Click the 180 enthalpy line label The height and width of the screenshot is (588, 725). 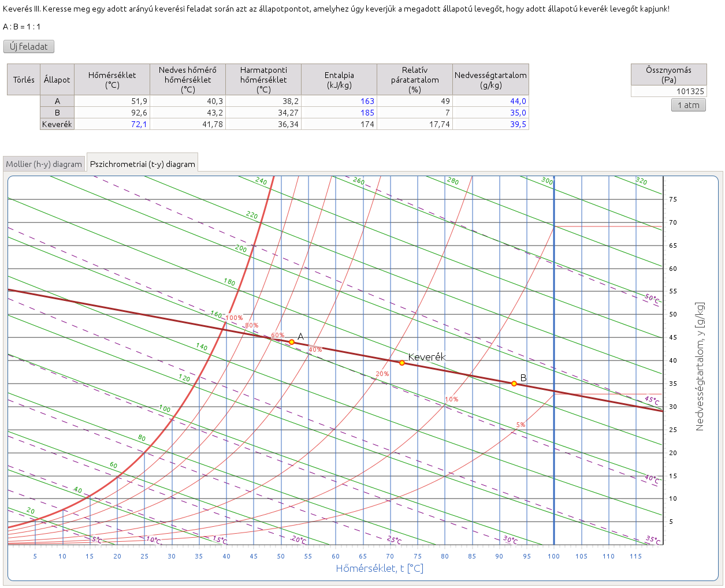[229, 282]
